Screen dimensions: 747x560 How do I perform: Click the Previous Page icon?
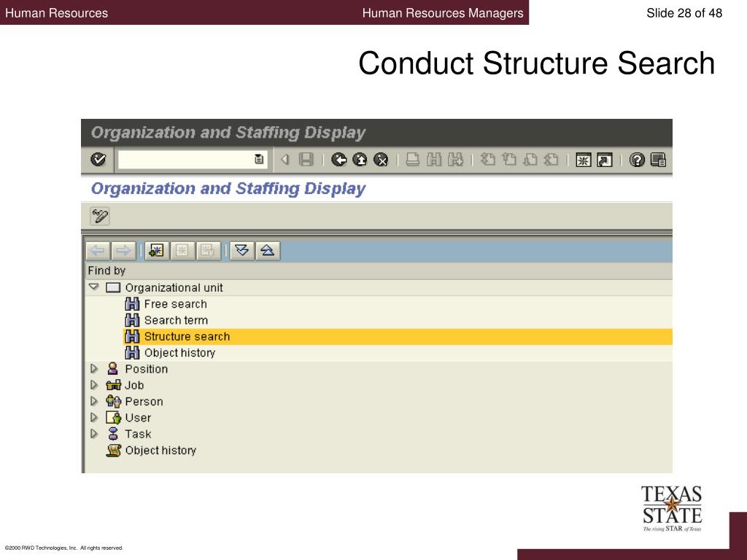(x=508, y=160)
